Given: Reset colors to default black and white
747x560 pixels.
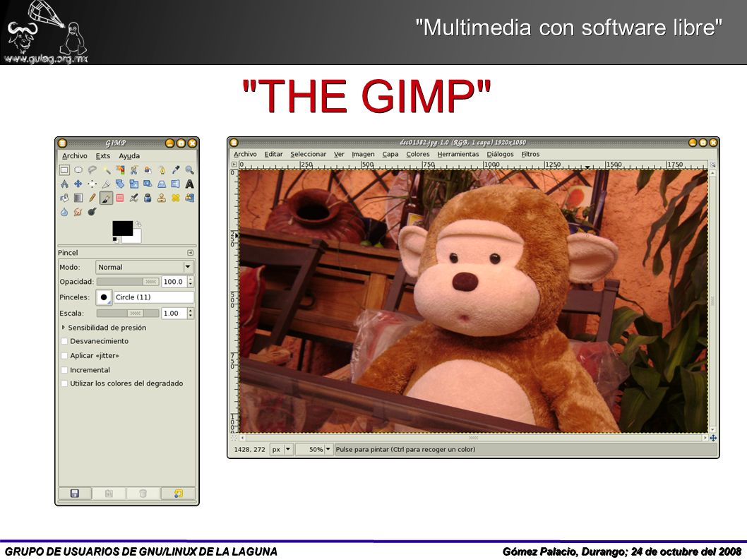Looking at the screenshot, I should 116,239.
